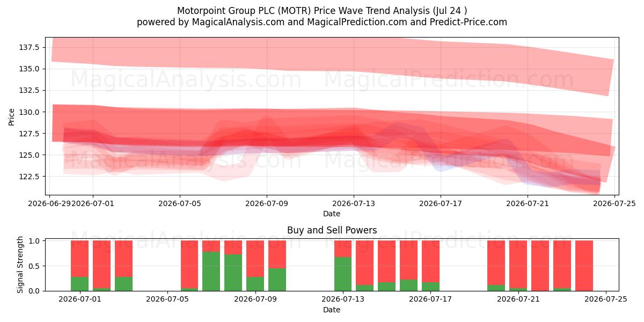Image resolution: width=644 pixels, height=322 pixels.
Task: Click the red sell bar segment for 2026-07-17
Action: [x=430, y=261]
